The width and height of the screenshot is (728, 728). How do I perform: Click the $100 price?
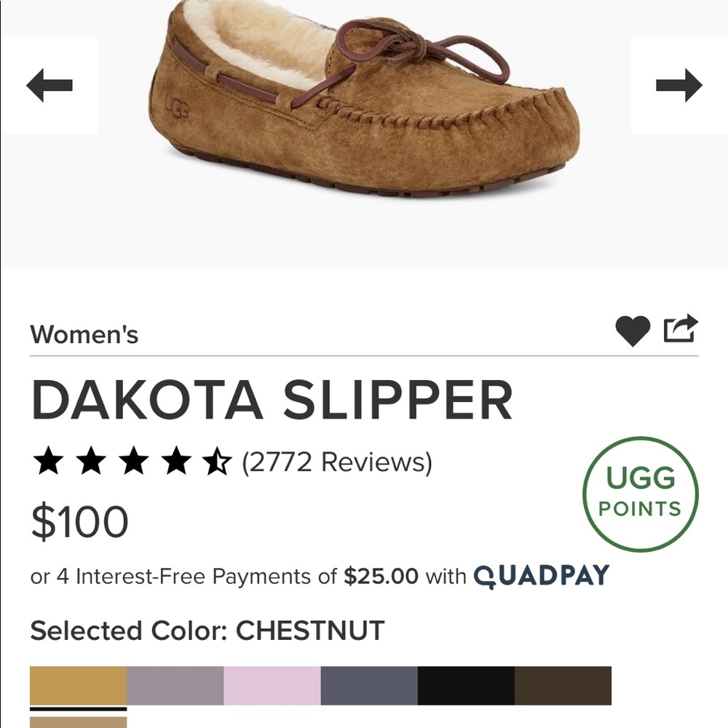click(x=79, y=520)
